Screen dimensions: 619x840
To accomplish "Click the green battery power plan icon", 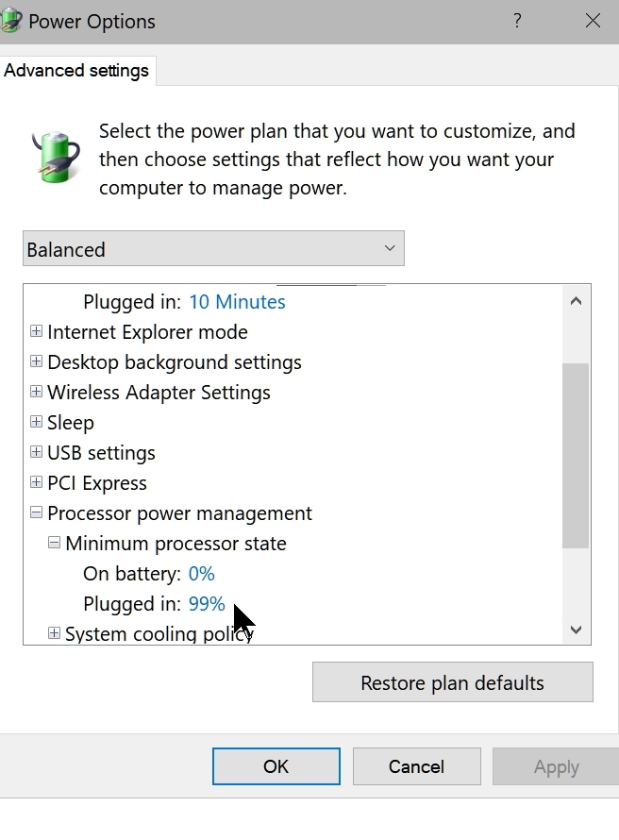I will [54, 156].
